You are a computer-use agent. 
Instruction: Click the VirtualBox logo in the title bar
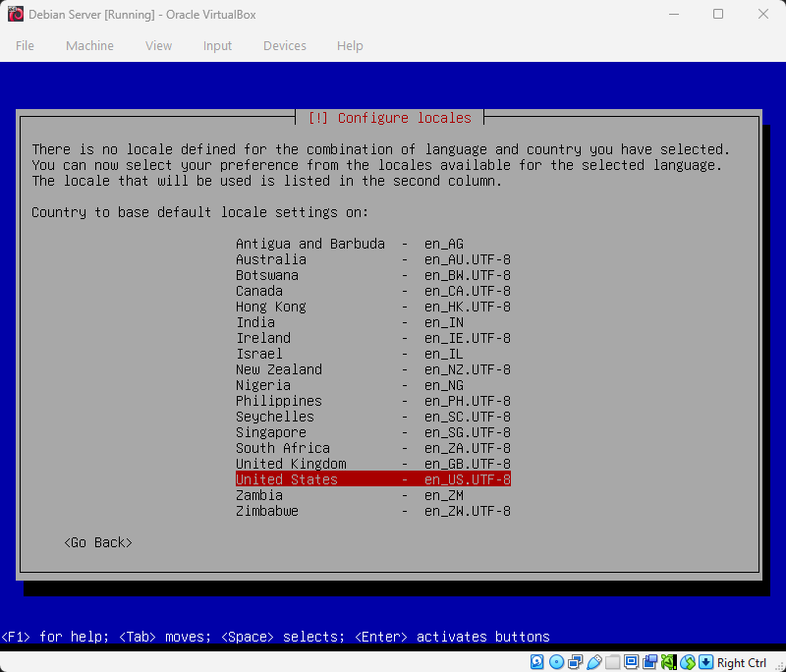(14, 15)
